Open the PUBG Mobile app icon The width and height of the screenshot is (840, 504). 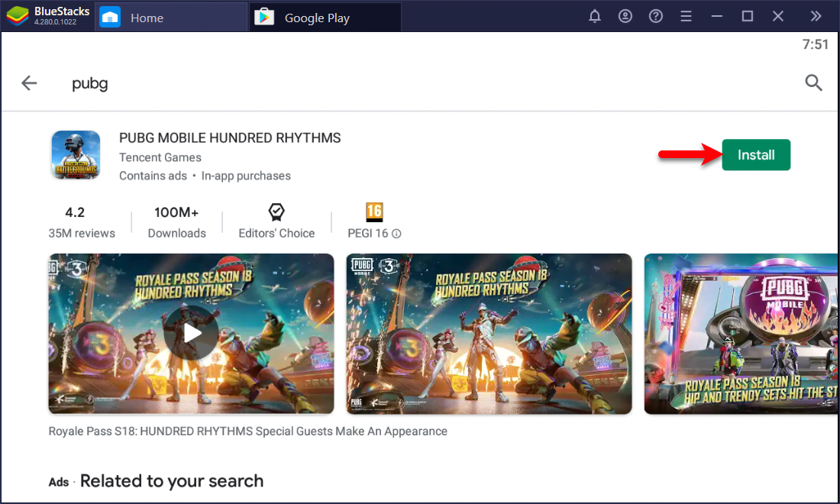pyautogui.click(x=76, y=155)
